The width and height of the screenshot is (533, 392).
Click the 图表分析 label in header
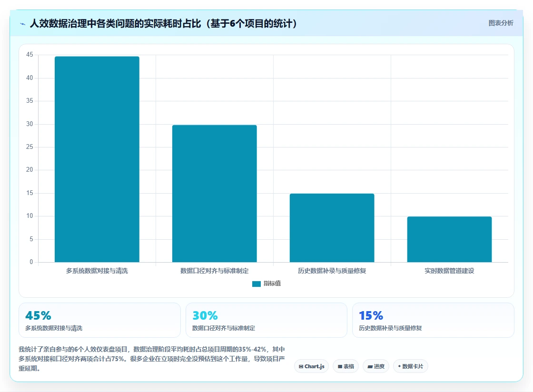point(501,23)
